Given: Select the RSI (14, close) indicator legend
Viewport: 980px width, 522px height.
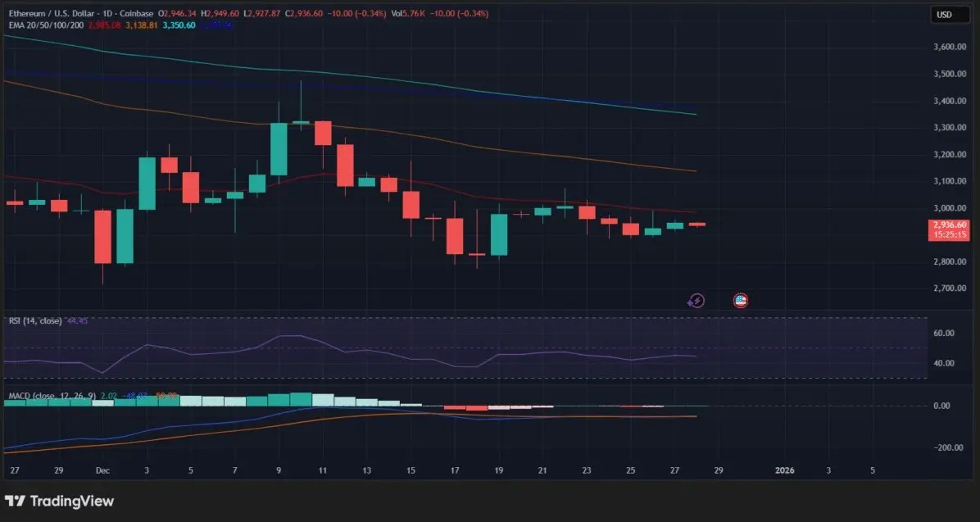Looking at the screenshot, I should click(35, 320).
